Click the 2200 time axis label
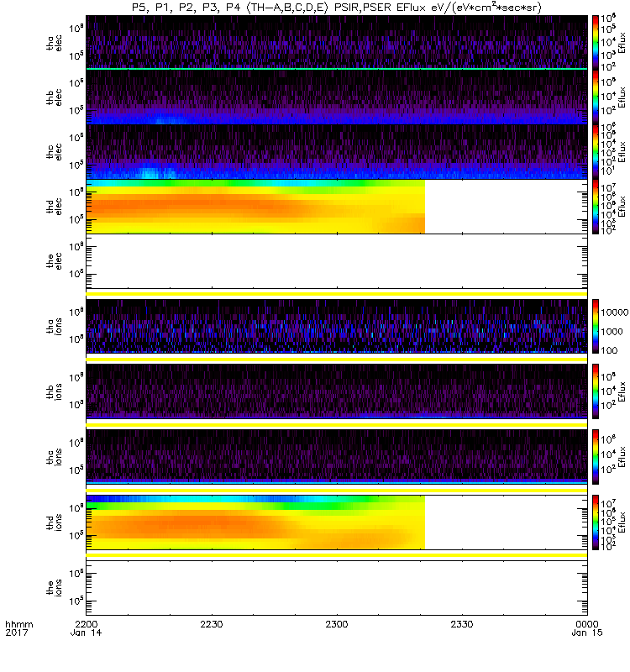 click(87, 624)
